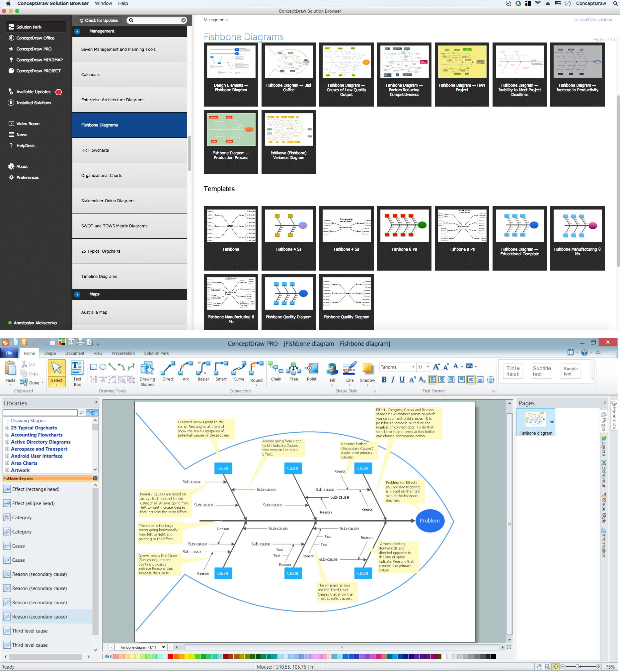Apply the Title text style
620x672 pixels.
pos(513,371)
